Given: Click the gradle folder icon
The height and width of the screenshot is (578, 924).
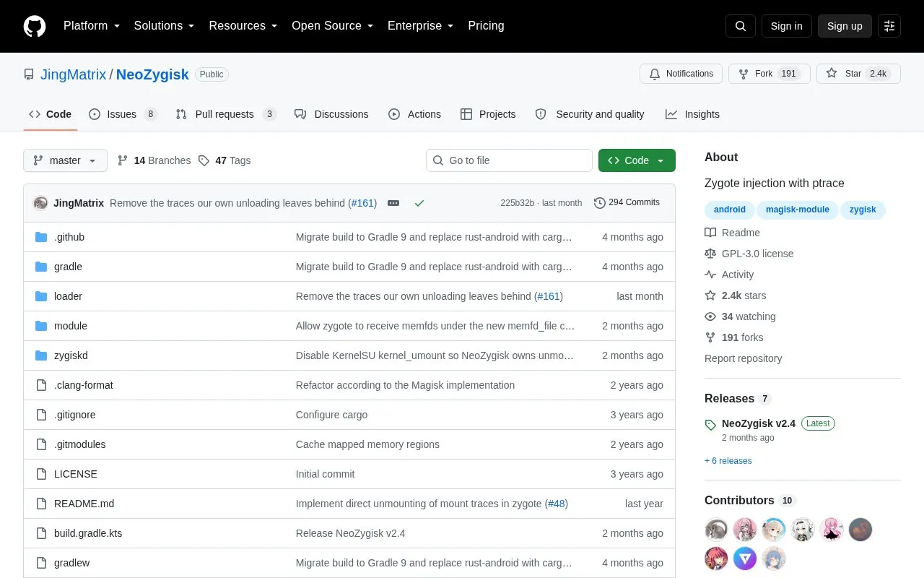Looking at the screenshot, I should [x=41, y=267].
